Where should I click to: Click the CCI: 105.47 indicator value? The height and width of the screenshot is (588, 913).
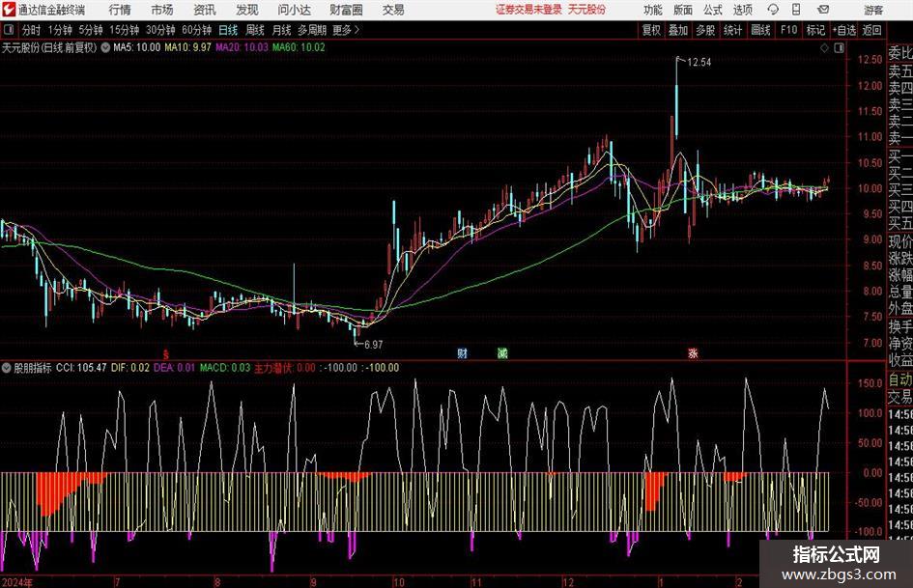(x=81, y=368)
